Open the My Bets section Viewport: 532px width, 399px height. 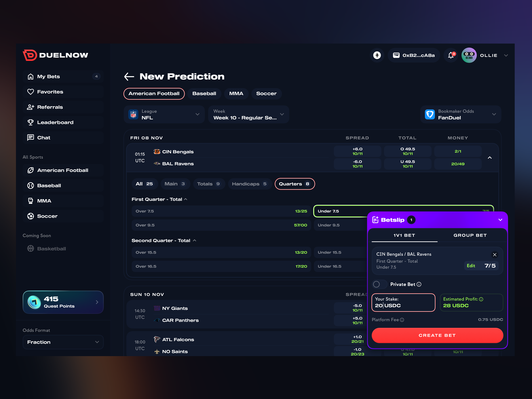[x=48, y=76]
